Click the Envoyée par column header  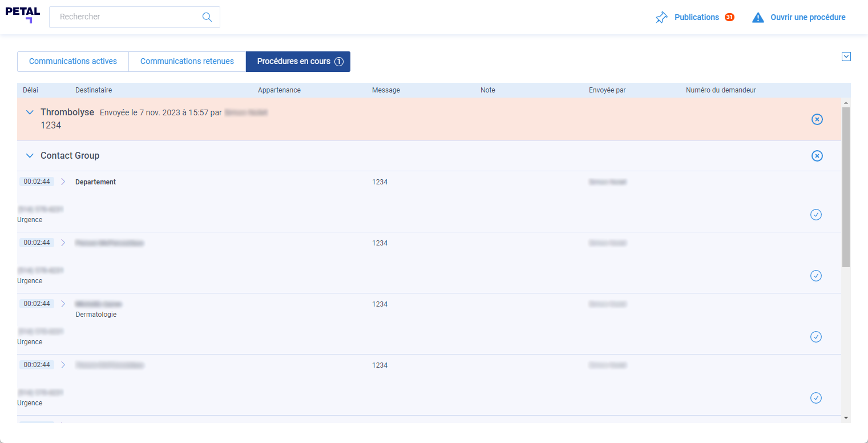pyautogui.click(x=607, y=90)
